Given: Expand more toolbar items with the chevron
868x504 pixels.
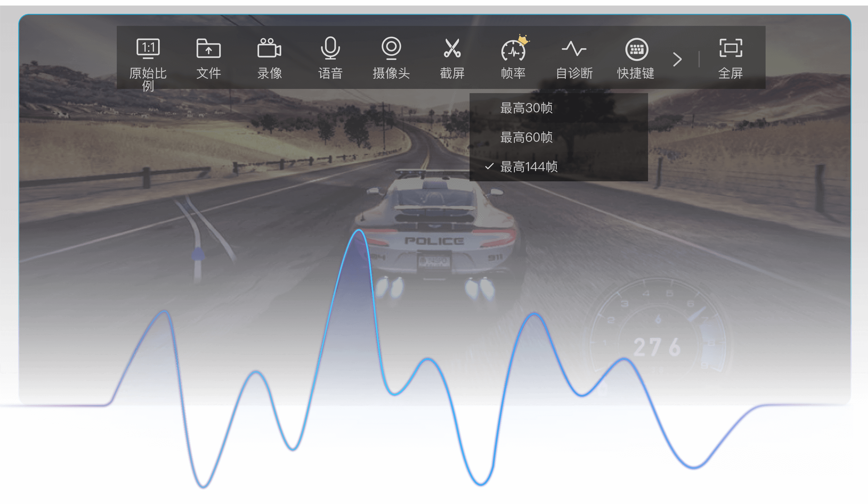Looking at the screenshot, I should pyautogui.click(x=677, y=59).
